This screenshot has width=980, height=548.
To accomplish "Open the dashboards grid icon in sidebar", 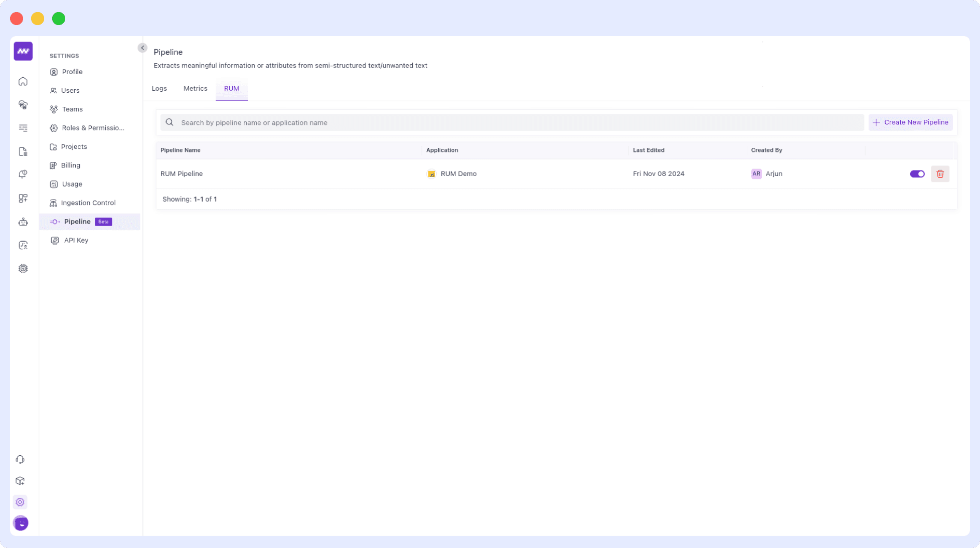I will point(23,199).
